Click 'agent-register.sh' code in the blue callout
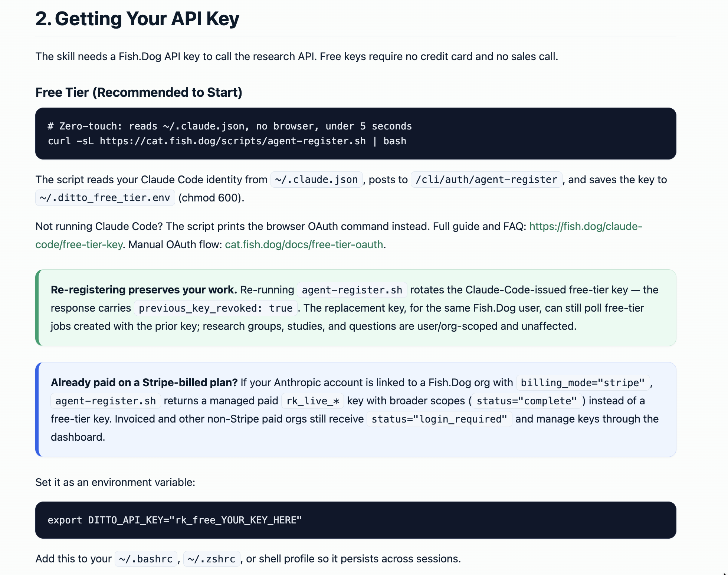The height and width of the screenshot is (575, 728). 106,401
